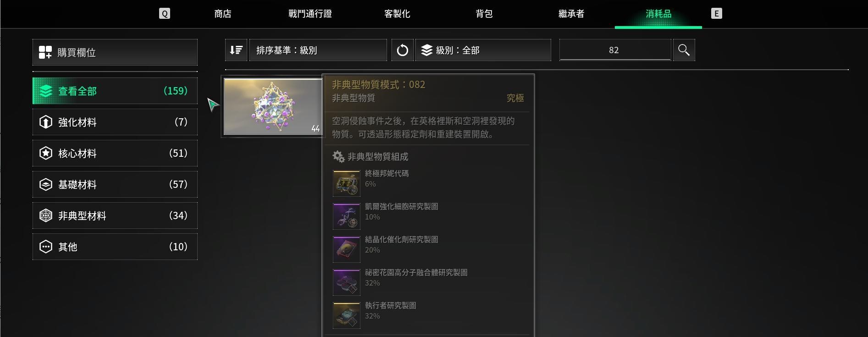Select the amorphous material 082 item thumbnail
The height and width of the screenshot is (337, 868).
click(x=273, y=107)
